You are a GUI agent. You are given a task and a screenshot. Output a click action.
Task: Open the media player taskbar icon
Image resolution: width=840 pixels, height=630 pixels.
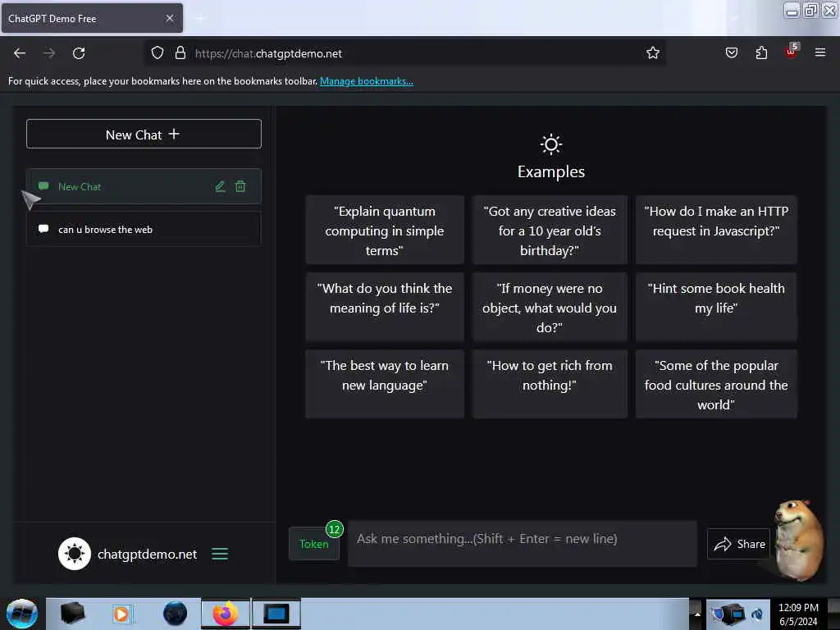tap(121, 614)
